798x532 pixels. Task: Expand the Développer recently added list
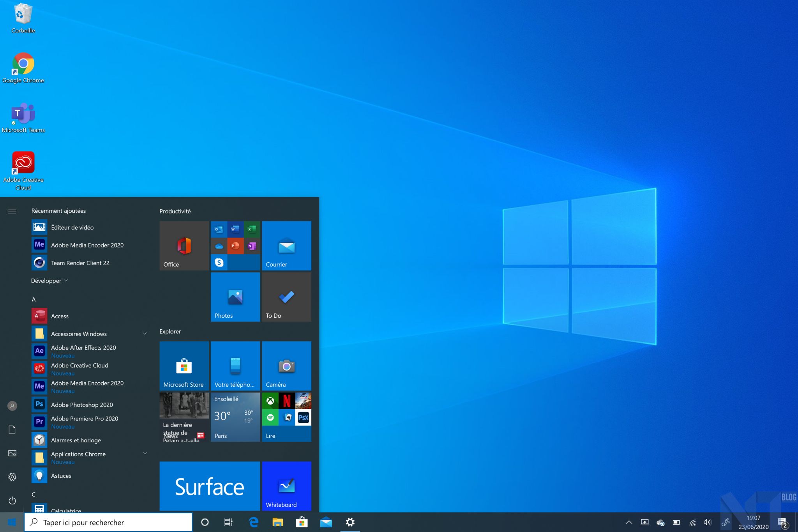pos(49,281)
